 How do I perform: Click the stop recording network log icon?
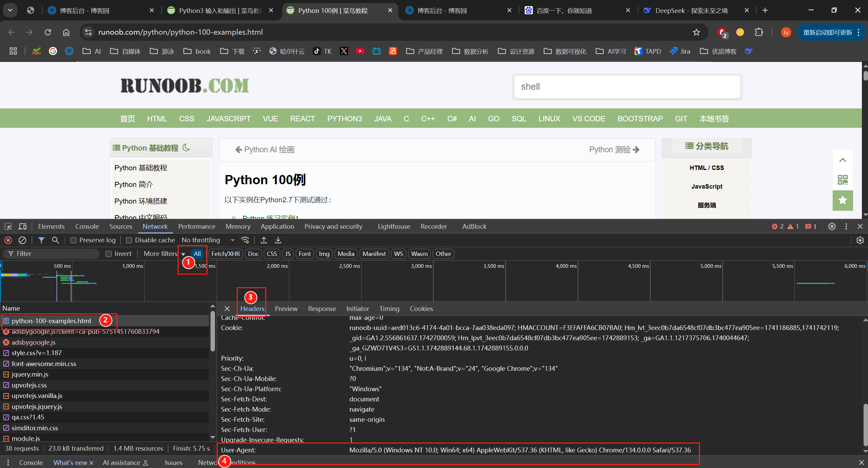[x=8, y=240]
